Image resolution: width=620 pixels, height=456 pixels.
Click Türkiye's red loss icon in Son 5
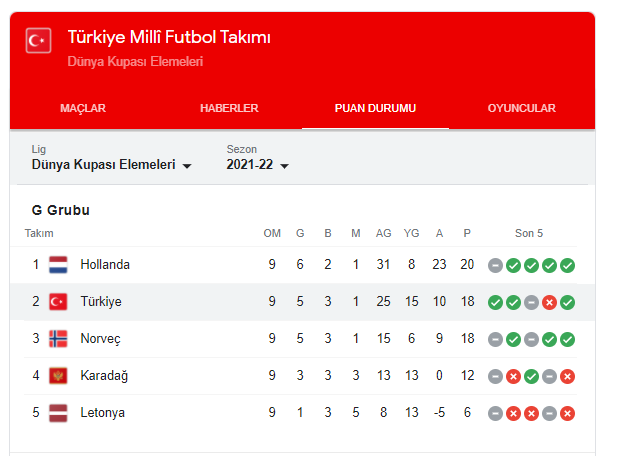coord(549,303)
